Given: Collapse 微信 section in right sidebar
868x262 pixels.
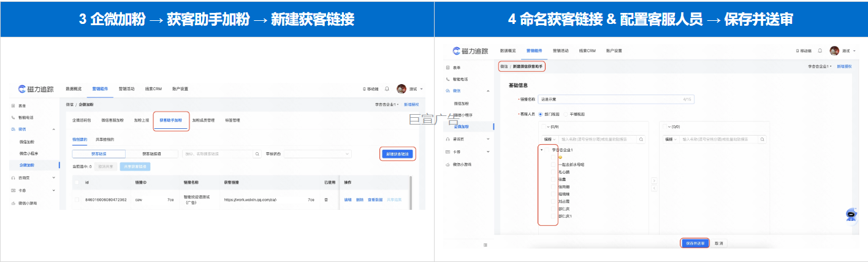Looking at the screenshot, I should coord(488,91).
